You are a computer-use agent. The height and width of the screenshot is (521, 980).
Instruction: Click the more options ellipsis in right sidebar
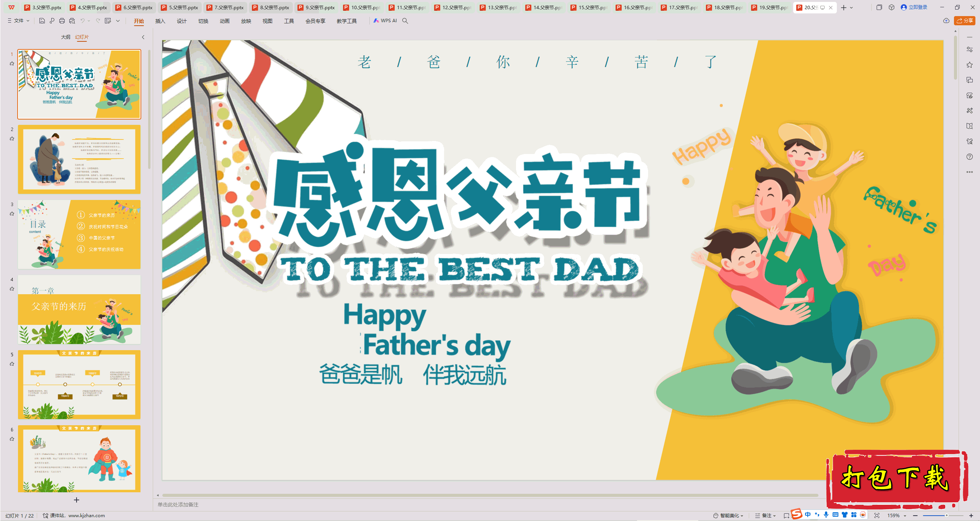tap(970, 172)
